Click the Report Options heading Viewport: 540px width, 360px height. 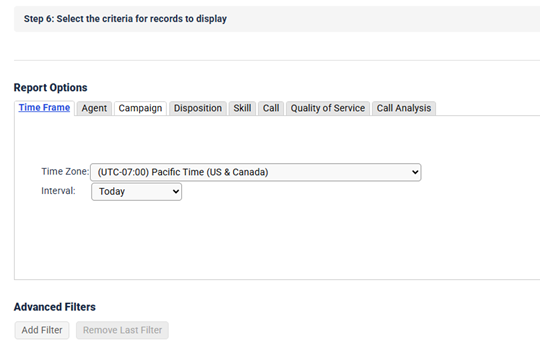tap(51, 88)
